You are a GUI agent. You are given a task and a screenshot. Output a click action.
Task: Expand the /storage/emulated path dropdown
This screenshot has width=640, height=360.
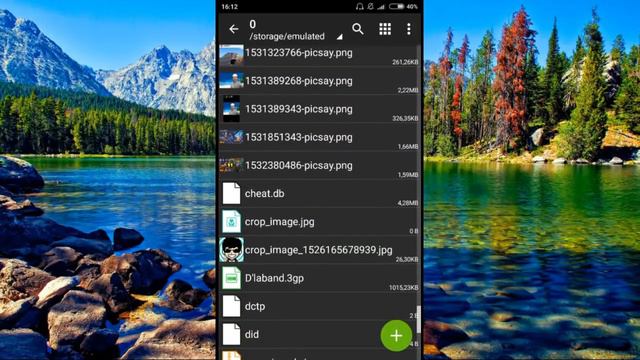(x=339, y=37)
